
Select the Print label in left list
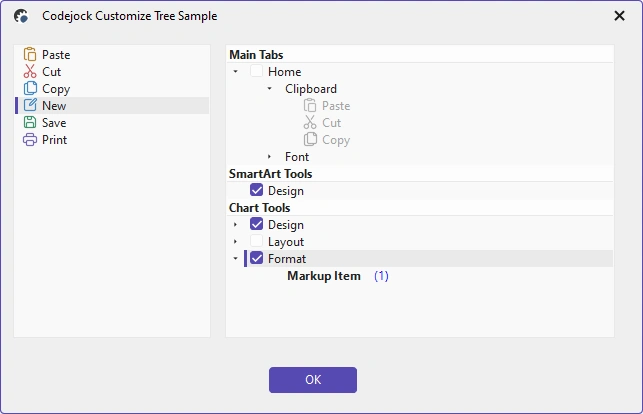tap(54, 140)
